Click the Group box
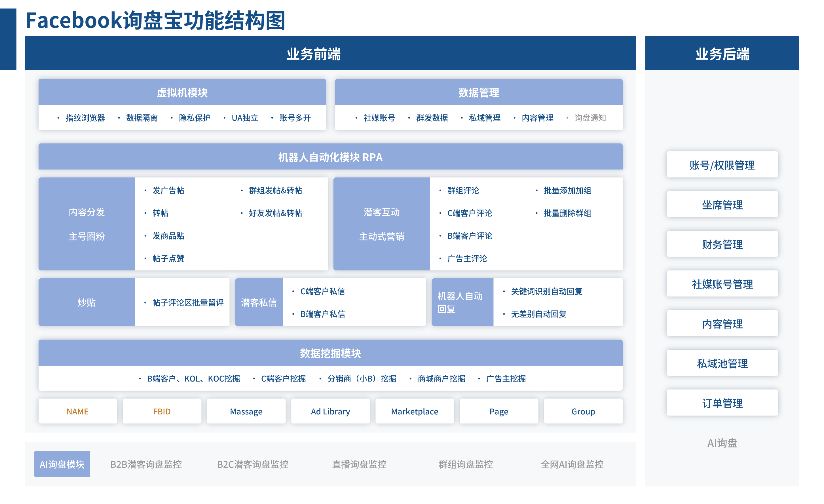Screen dimensions: 824x504 point(583,411)
